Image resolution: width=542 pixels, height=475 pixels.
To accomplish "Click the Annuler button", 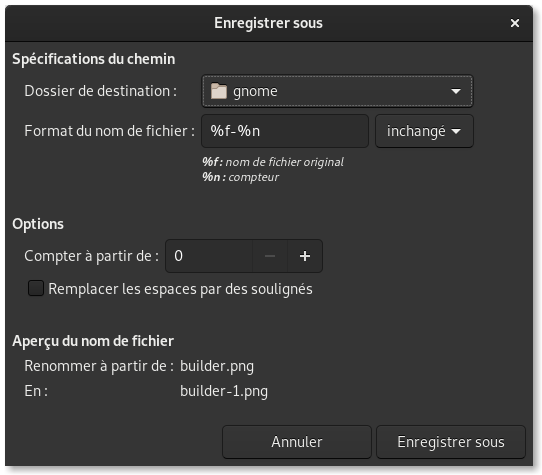I will 297,442.
